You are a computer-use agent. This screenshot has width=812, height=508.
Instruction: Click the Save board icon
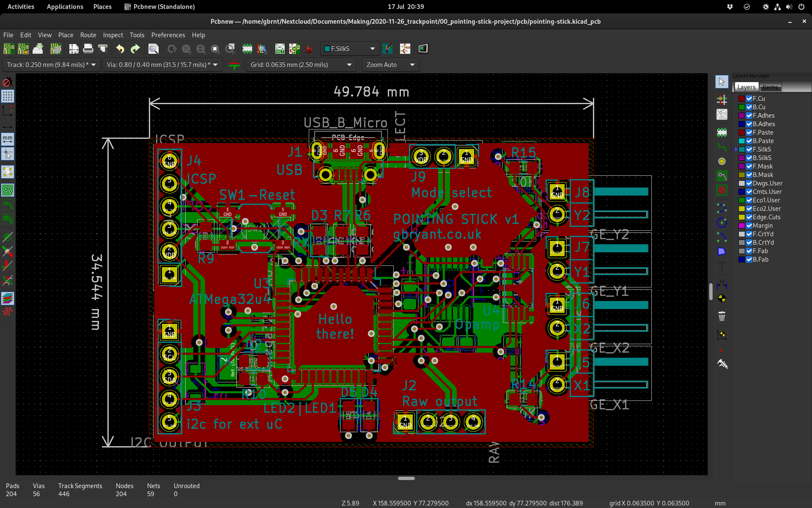pyautogui.click(x=38, y=49)
